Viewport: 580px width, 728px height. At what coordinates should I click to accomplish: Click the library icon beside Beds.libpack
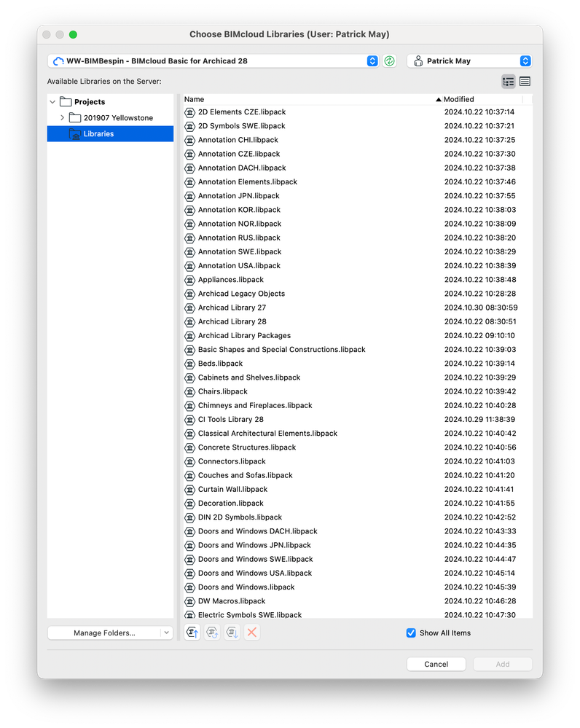pos(189,364)
